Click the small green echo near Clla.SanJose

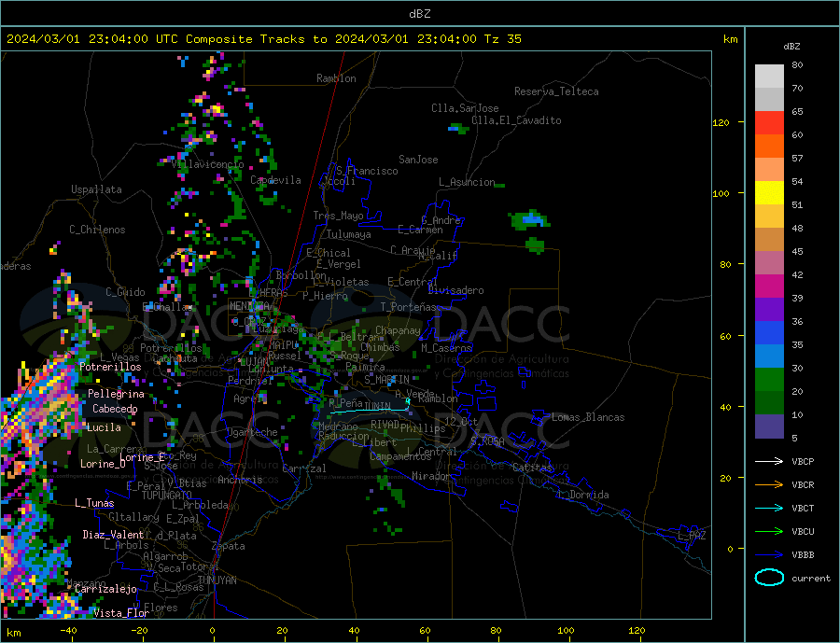(458, 128)
